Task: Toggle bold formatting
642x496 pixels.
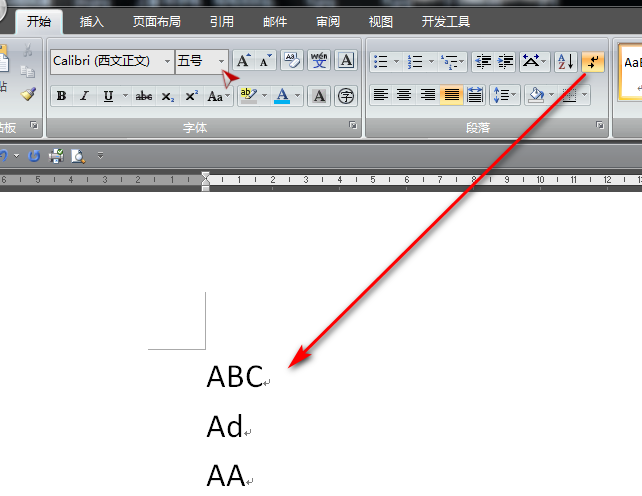Action: tap(61, 96)
